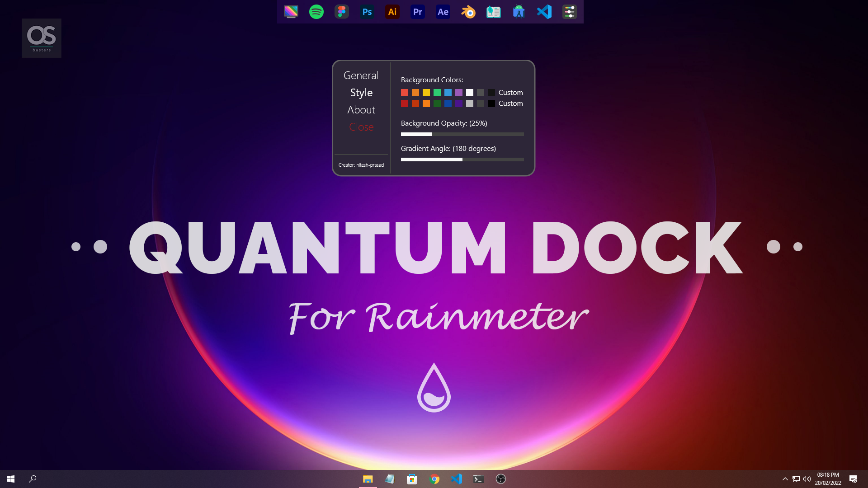The height and width of the screenshot is (488, 868).
Task: Open the rainbow monitor app in top dock
Action: click(291, 12)
